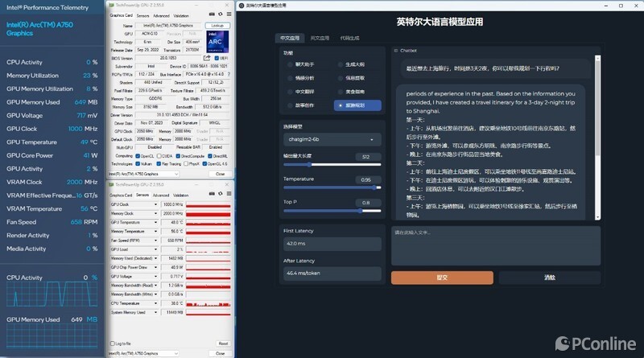Select the 聊天助手 radio option
Viewport: 644px width, 358px height.
[x=290, y=64]
